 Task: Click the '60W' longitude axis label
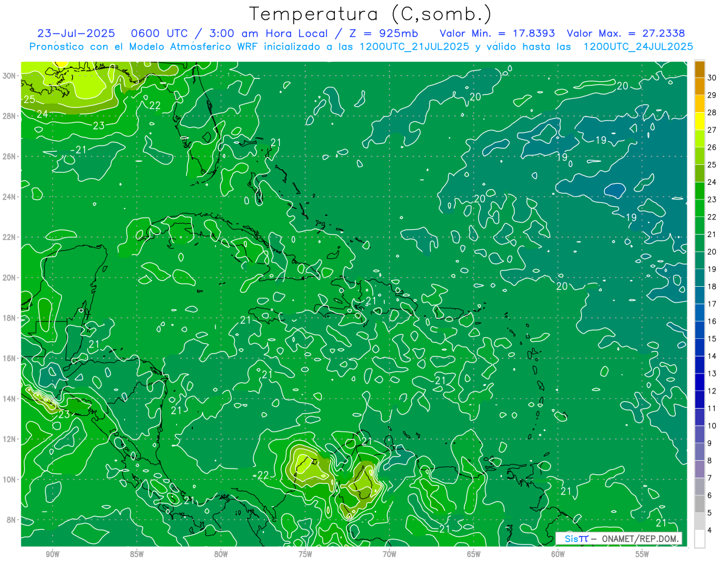point(558,554)
